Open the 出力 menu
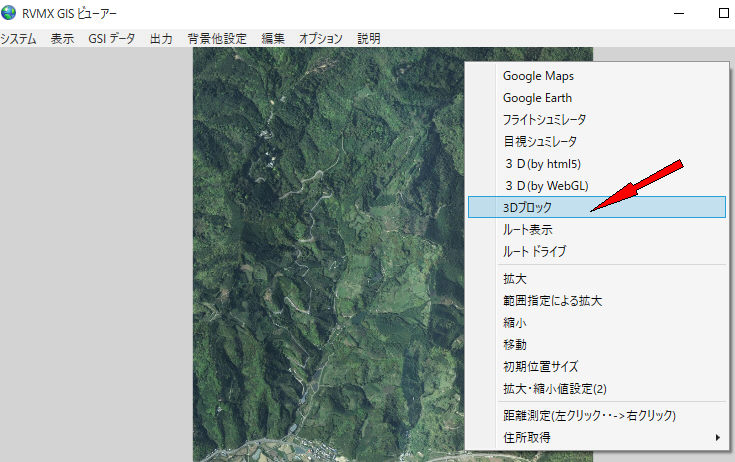Image resolution: width=735 pixels, height=462 pixels. (x=160, y=39)
